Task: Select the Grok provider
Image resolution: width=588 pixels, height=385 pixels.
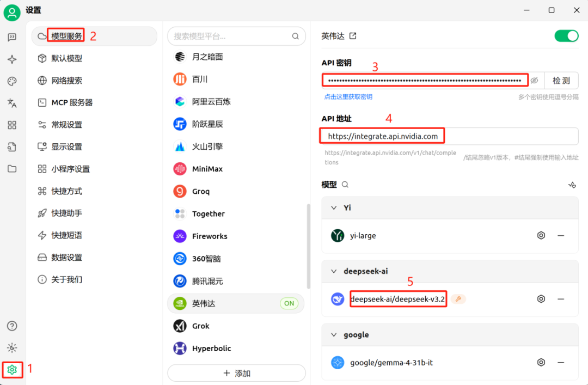Action: [236, 326]
